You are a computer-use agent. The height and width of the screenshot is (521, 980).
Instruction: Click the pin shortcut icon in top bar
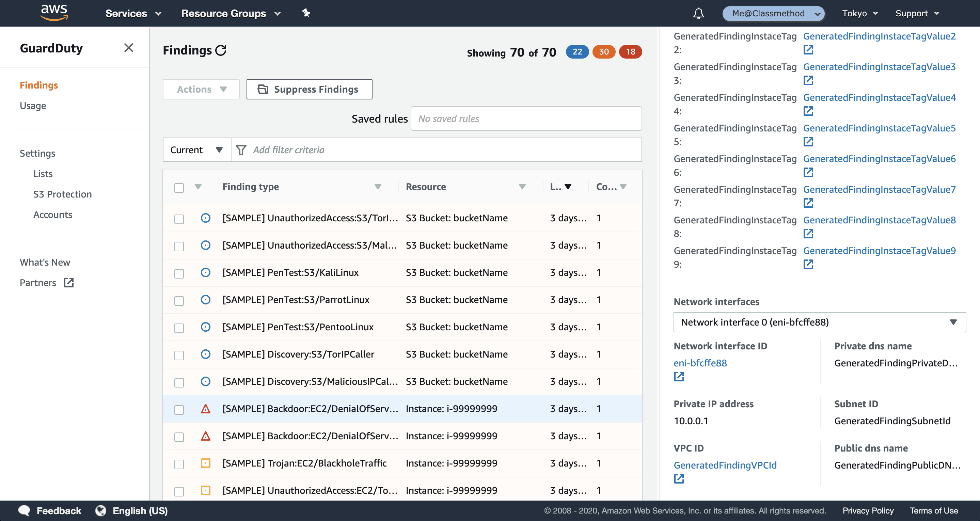point(306,13)
